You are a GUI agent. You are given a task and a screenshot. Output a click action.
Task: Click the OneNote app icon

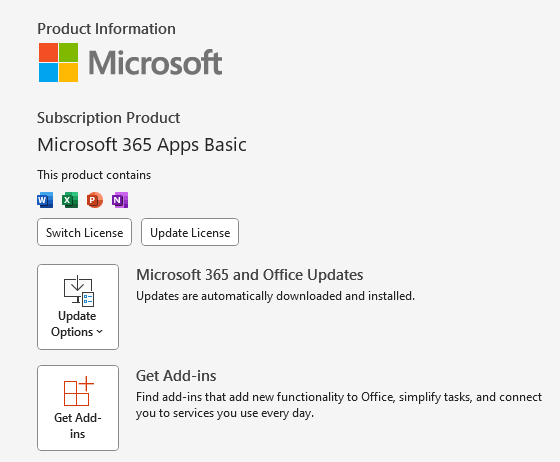(120, 200)
